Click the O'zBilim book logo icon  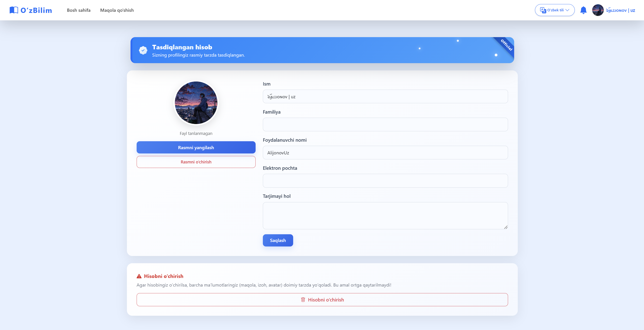click(x=14, y=10)
